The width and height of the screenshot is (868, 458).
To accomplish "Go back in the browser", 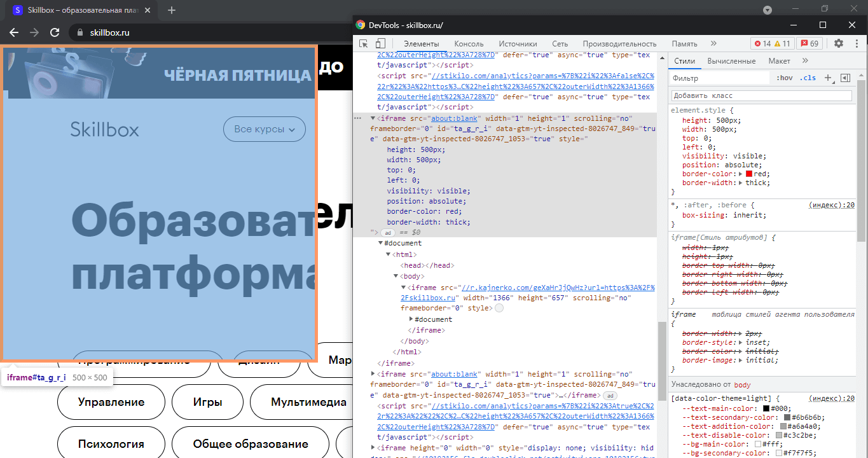I will click(x=14, y=32).
